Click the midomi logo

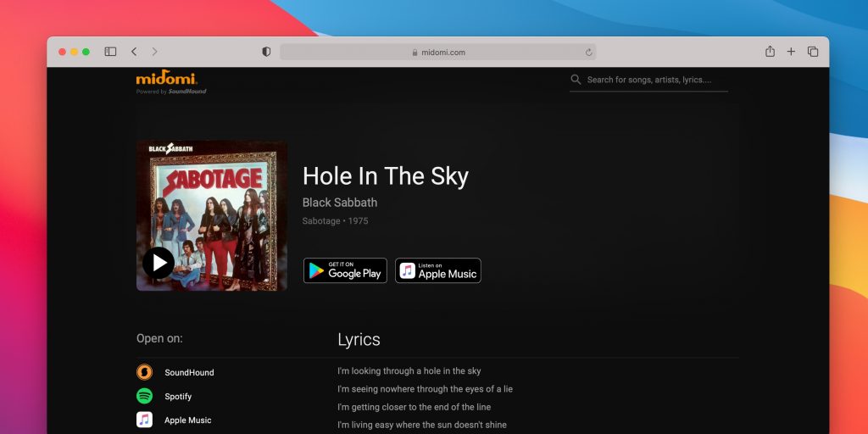tap(167, 77)
